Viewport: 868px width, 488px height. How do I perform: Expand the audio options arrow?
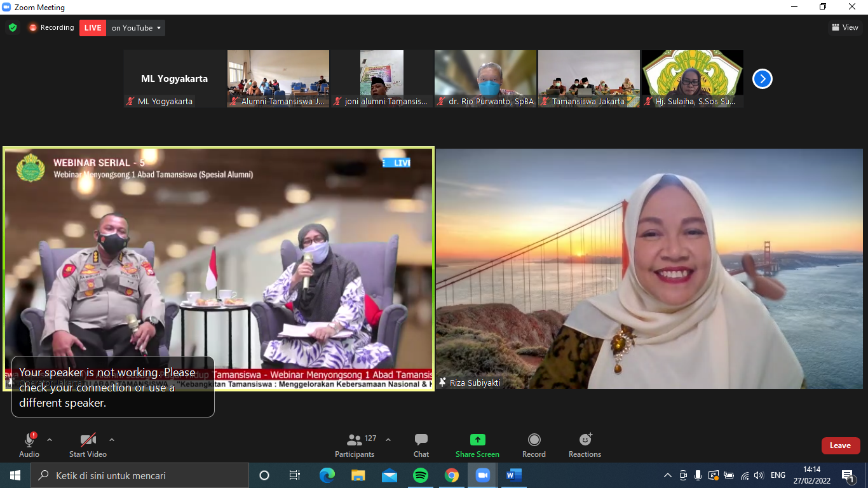tap(50, 440)
